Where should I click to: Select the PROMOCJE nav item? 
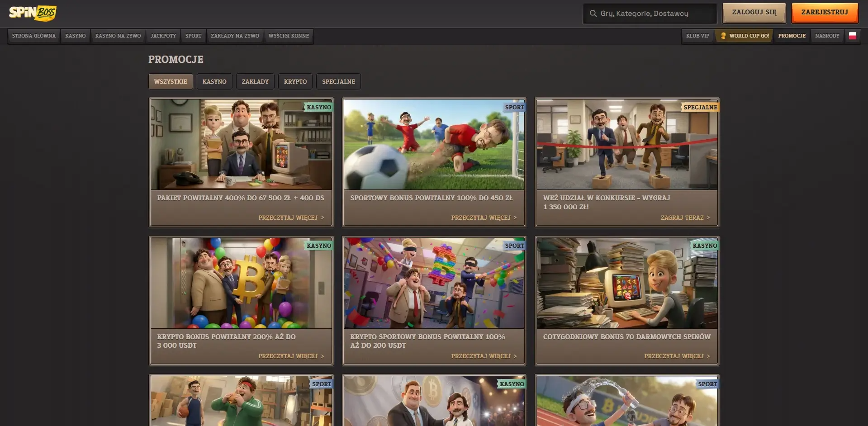tap(792, 36)
